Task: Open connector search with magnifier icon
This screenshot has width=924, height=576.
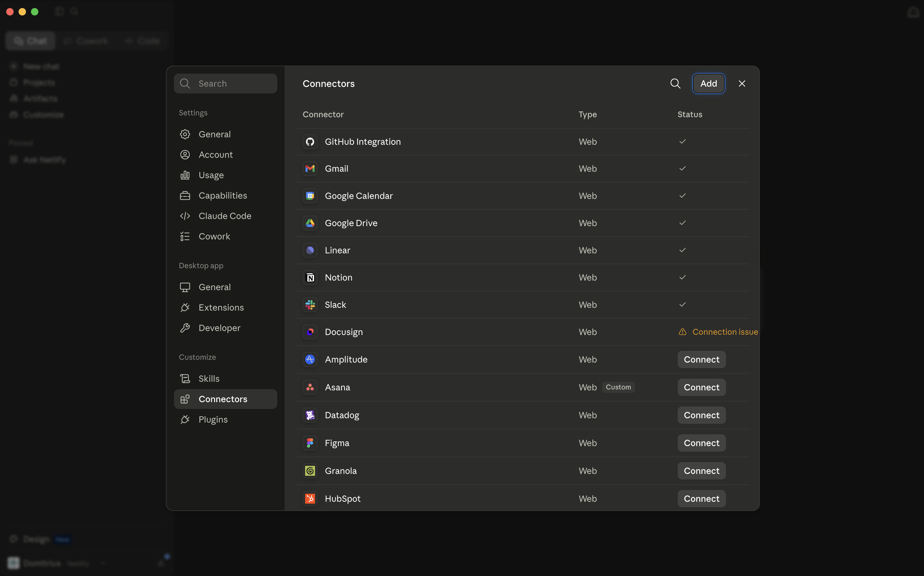Action: [675, 84]
